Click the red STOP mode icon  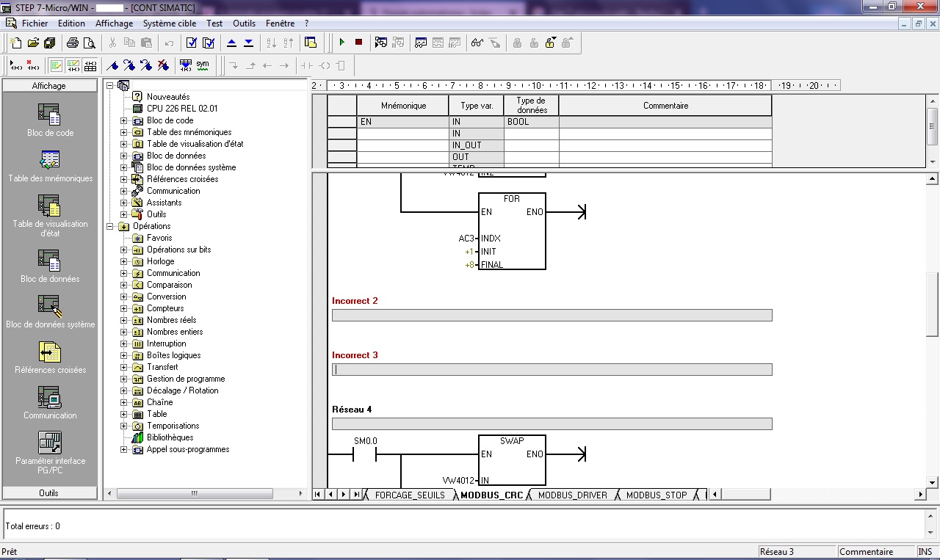(358, 43)
